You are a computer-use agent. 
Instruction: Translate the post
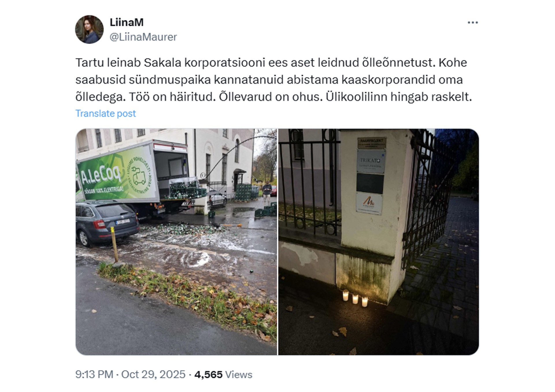[106, 113]
